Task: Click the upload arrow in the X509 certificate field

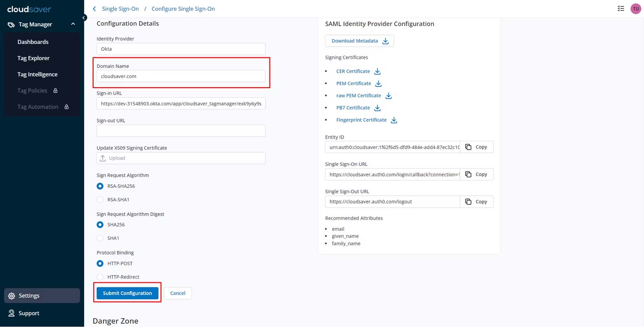Action: tap(103, 158)
